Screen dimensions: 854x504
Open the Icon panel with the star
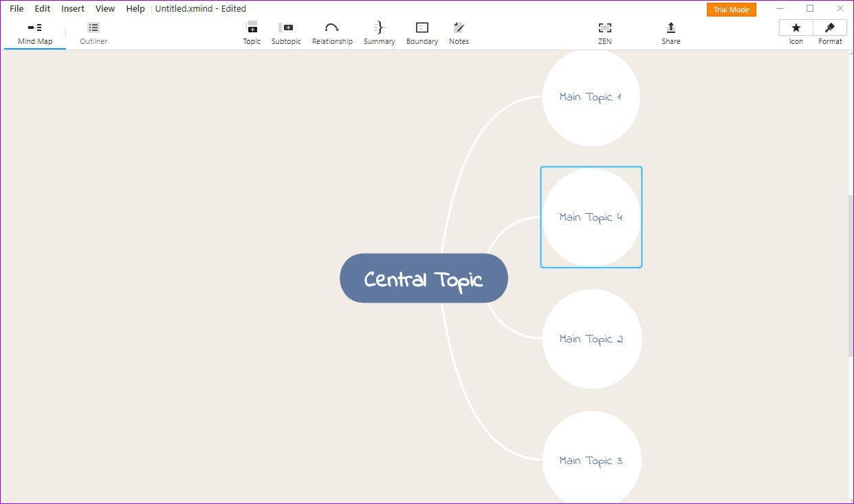796,28
